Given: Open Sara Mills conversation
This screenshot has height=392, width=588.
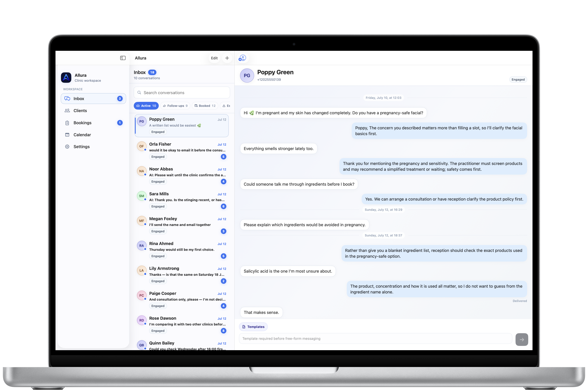Looking at the screenshot, I should point(182,200).
